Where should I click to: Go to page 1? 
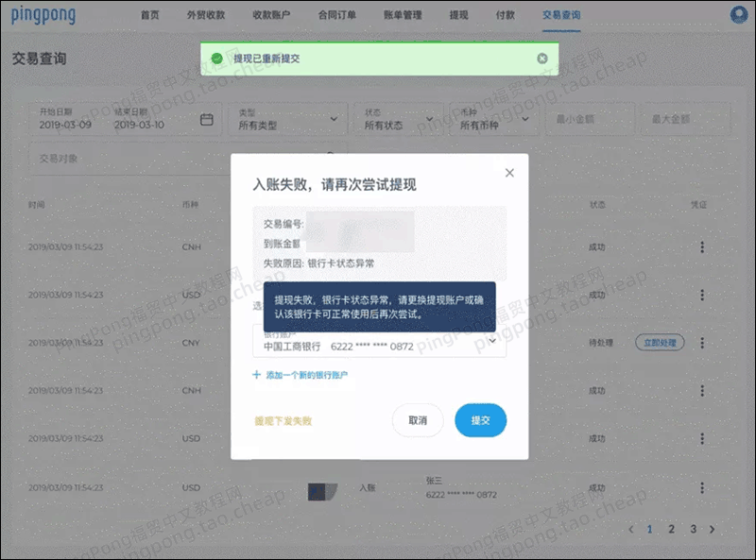(649, 529)
